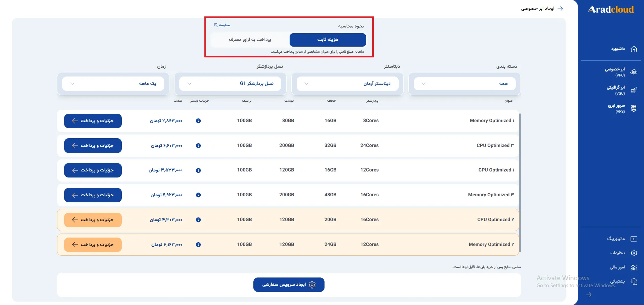Open the تنظیمات menu item

[x=617, y=253]
